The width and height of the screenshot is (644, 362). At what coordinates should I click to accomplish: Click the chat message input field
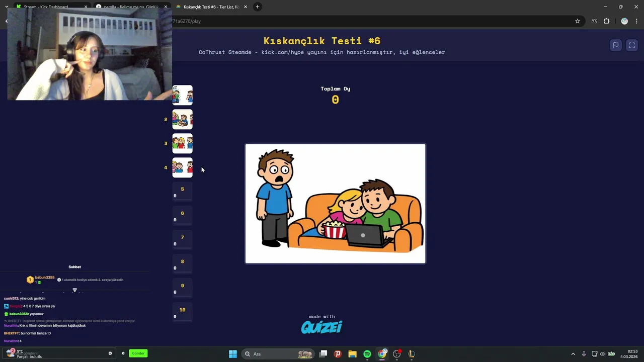click(58, 353)
